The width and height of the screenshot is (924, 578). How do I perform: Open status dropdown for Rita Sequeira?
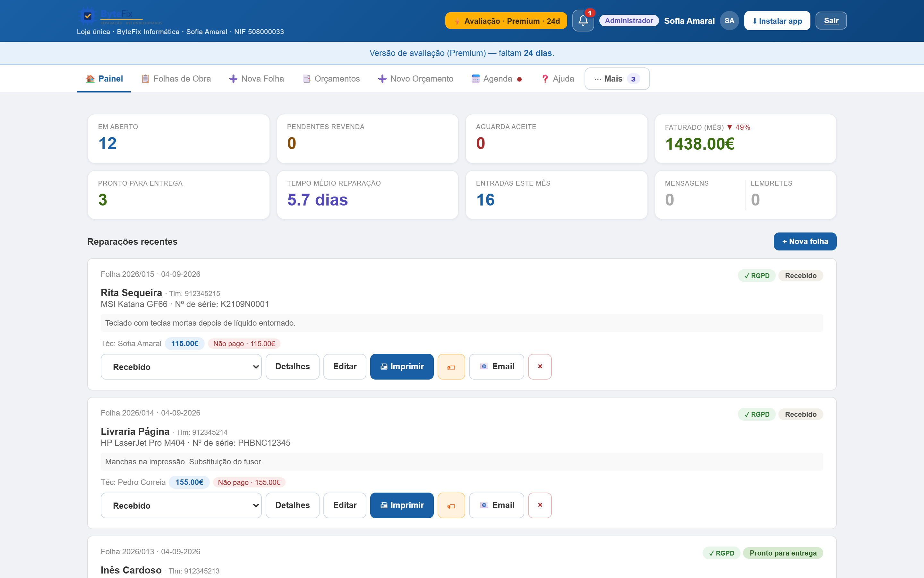(x=181, y=367)
